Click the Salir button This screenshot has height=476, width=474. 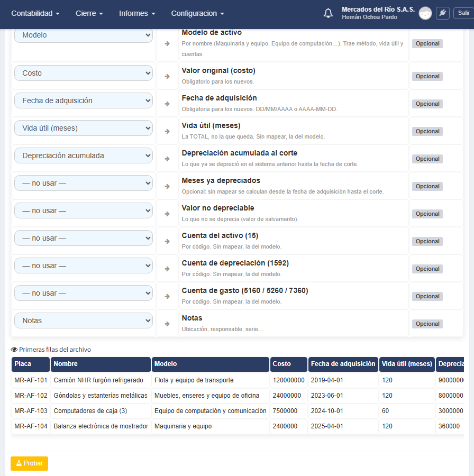463,13
